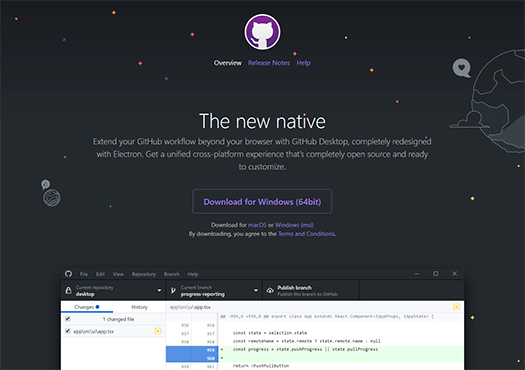Switch to the Changes tab

(x=87, y=307)
